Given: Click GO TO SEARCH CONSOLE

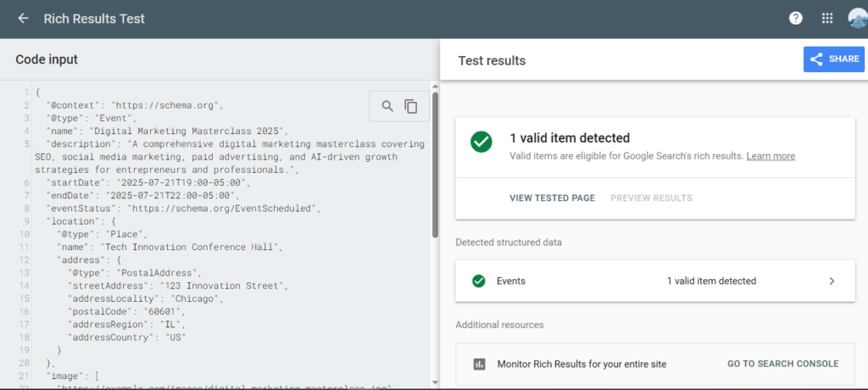Looking at the screenshot, I should [x=782, y=364].
